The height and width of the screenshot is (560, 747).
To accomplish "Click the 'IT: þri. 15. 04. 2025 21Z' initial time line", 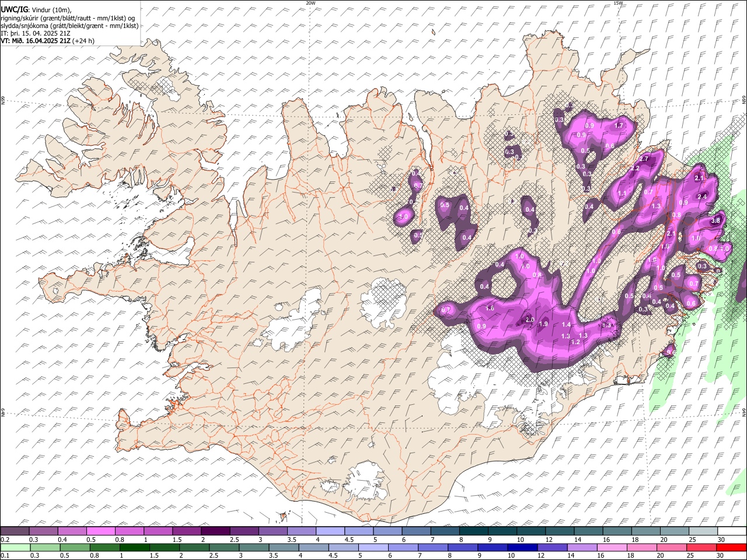I will tap(36, 33).
